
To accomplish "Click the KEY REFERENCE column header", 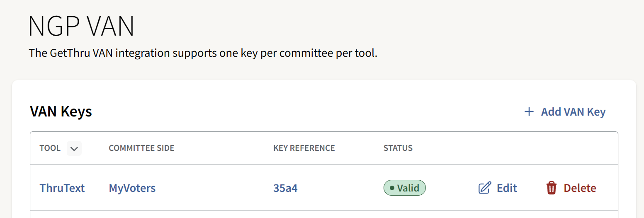I will [x=304, y=148].
